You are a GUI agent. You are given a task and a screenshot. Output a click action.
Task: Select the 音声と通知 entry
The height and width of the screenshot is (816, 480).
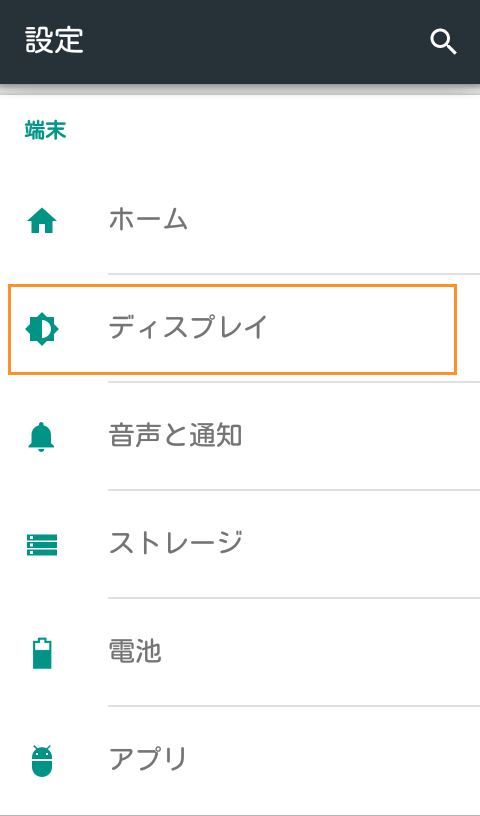(240, 436)
